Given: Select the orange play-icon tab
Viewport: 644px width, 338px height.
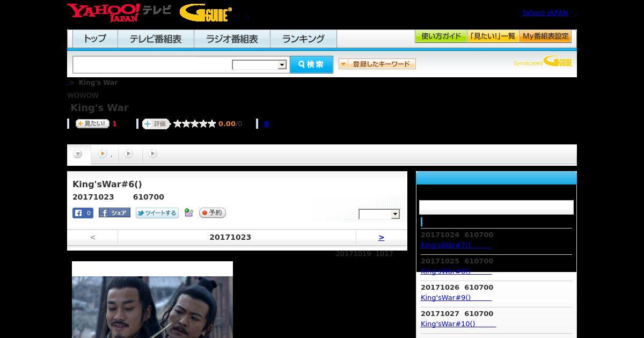Looking at the screenshot, I should [105, 154].
